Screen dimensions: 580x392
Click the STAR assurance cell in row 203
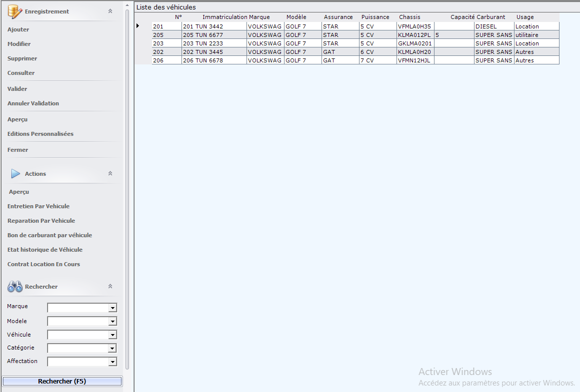click(x=340, y=43)
